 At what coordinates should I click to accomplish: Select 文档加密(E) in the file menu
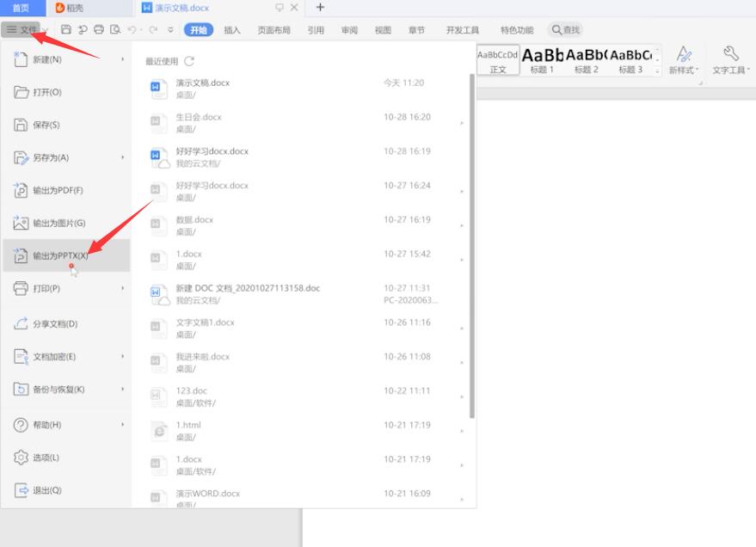coord(66,357)
